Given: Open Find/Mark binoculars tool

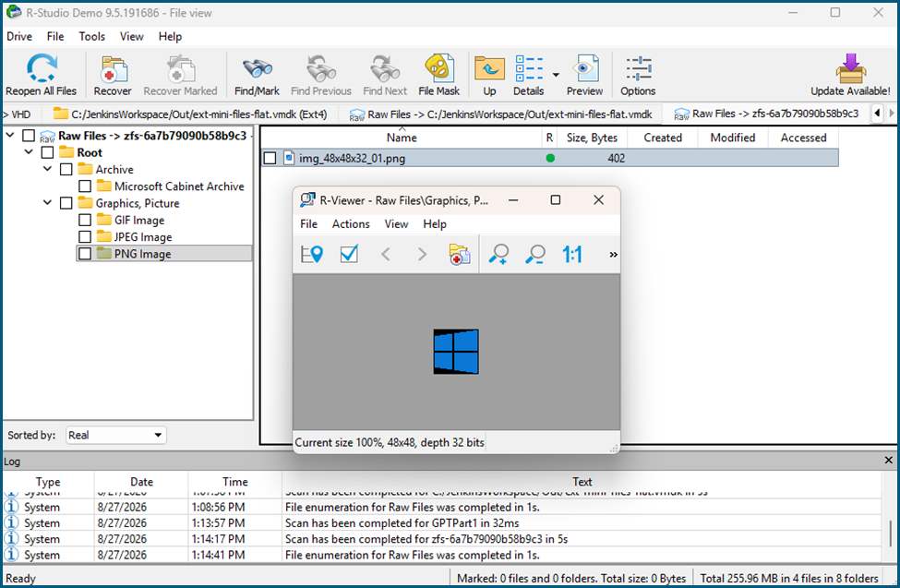Looking at the screenshot, I should 257,75.
